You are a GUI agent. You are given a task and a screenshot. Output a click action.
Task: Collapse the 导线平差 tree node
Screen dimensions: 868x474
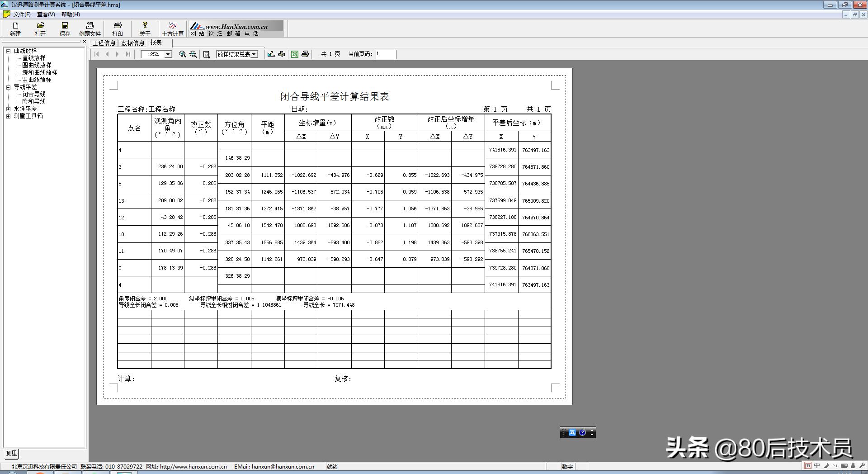pos(8,87)
